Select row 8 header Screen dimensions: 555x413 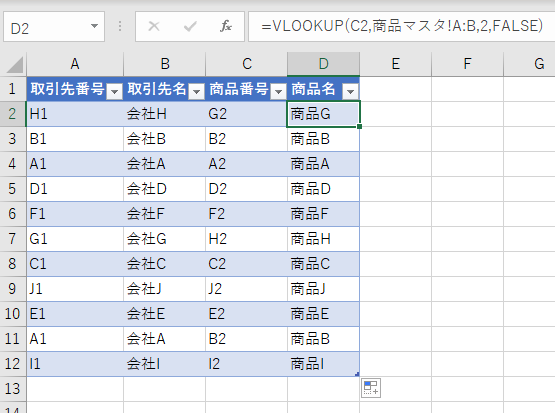click(x=13, y=264)
